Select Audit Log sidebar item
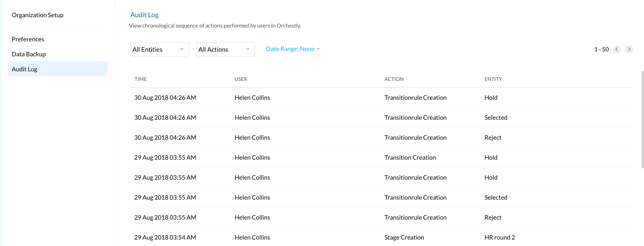 [25, 69]
